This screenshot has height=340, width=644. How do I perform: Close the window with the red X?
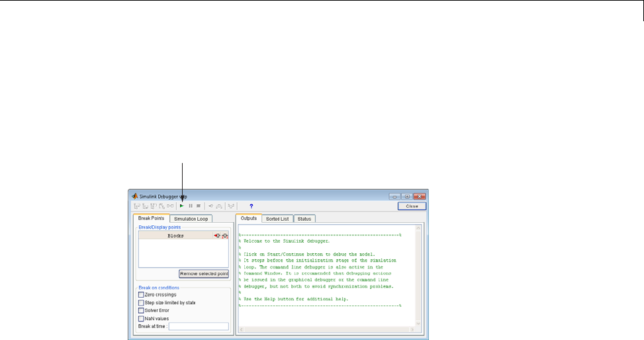click(x=420, y=197)
